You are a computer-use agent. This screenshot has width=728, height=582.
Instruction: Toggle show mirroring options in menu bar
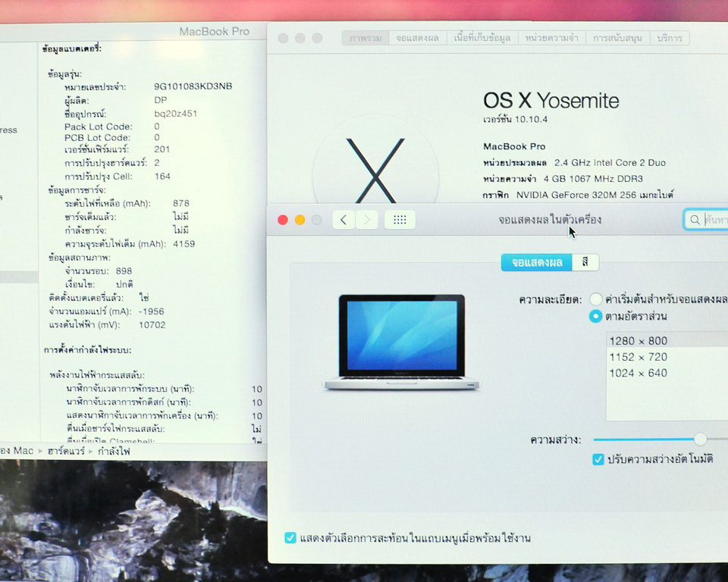290,538
